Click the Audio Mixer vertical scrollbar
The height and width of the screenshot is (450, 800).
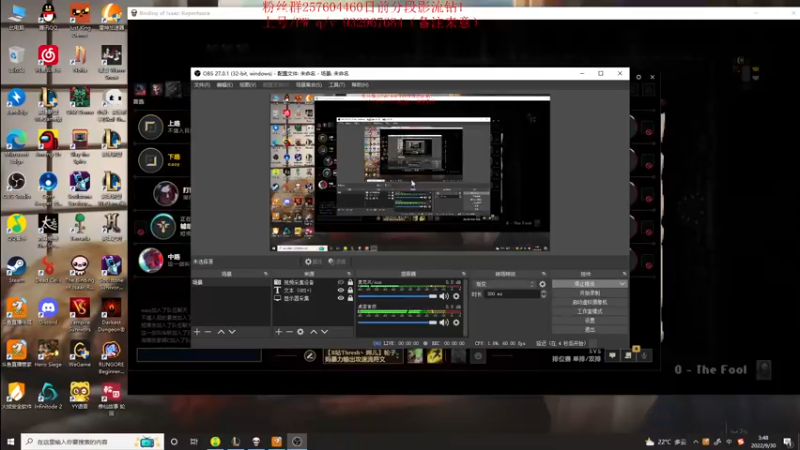coord(465,308)
